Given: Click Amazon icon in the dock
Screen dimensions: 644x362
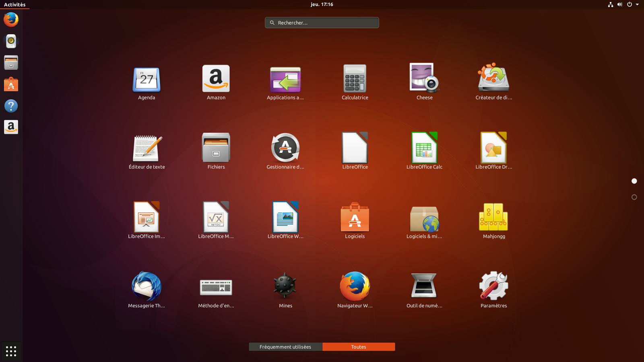Looking at the screenshot, I should coord(11,127).
